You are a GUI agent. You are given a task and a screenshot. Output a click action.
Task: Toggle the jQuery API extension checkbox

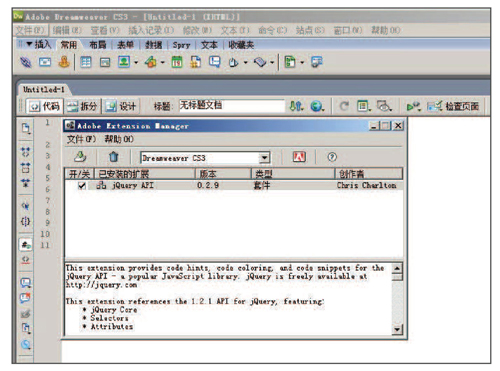(x=82, y=186)
